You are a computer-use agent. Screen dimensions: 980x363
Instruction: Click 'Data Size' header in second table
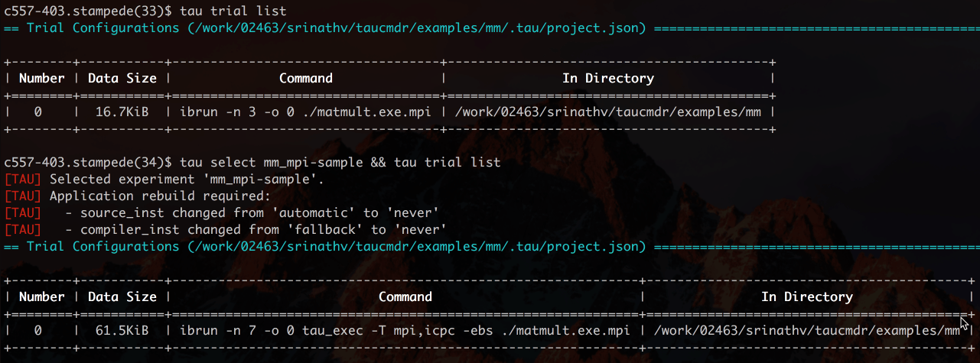(x=122, y=297)
